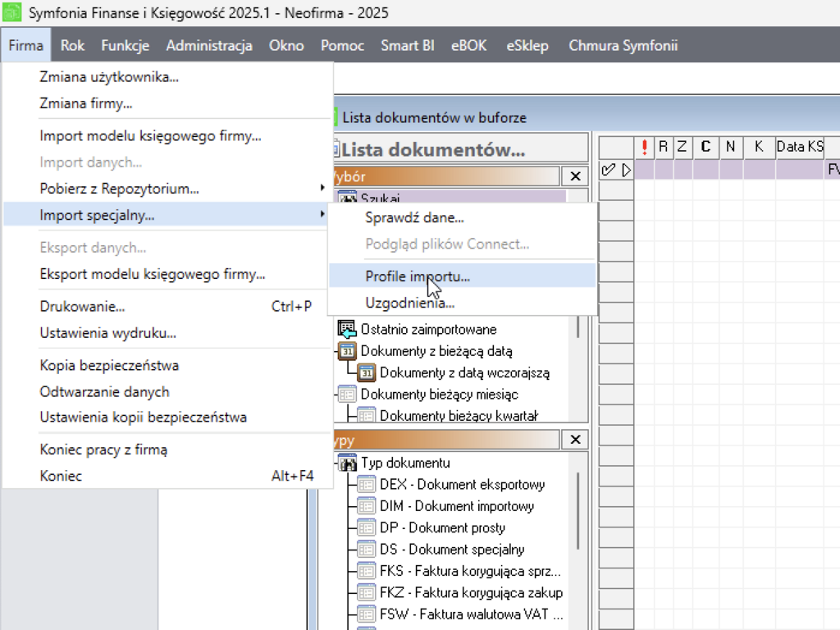Select DP - Dokument prosty

[x=442, y=528]
